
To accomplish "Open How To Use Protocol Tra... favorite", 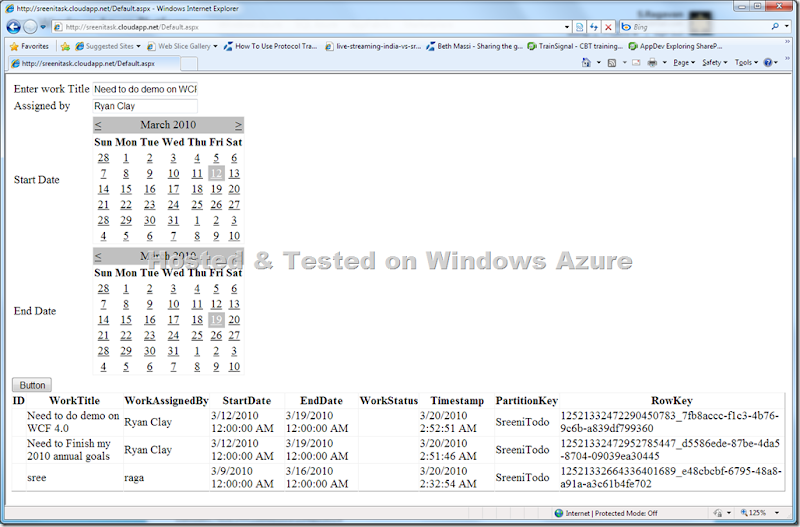I will [270, 46].
